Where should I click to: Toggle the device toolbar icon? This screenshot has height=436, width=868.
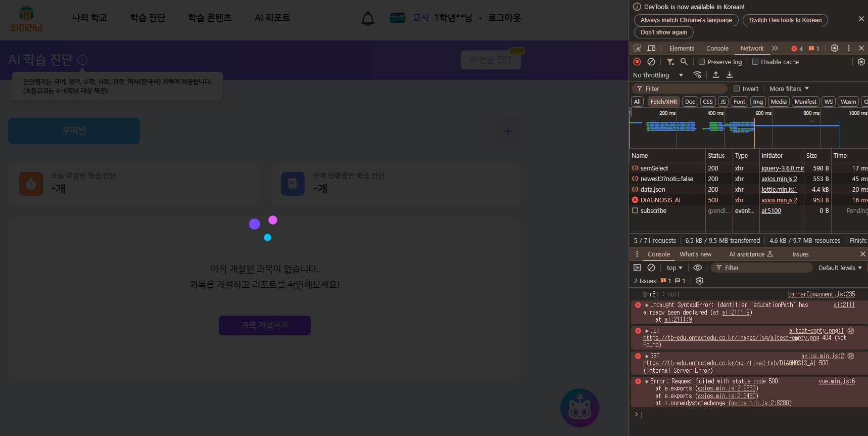[651, 48]
